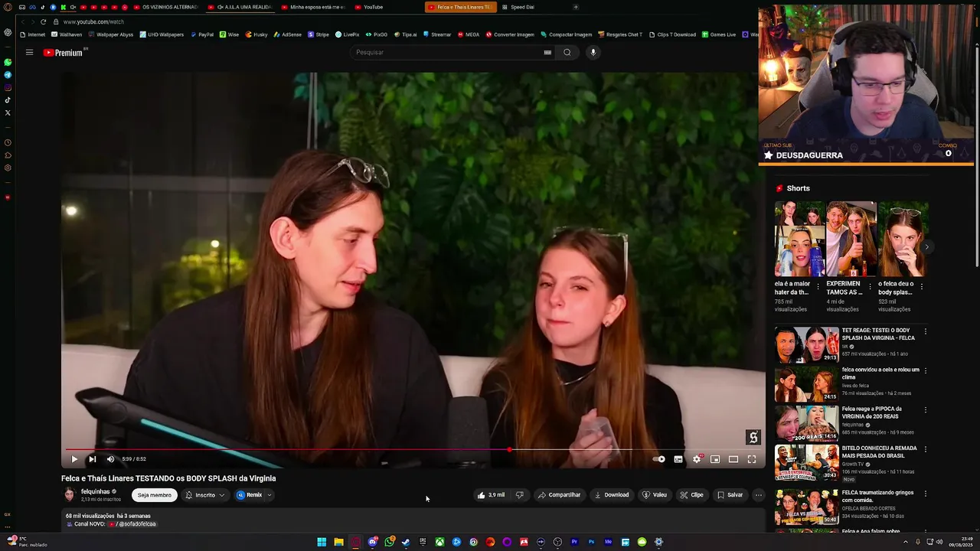This screenshot has width=980, height=551.
Task: Open Wallhaven bookmark
Action: [67, 34]
